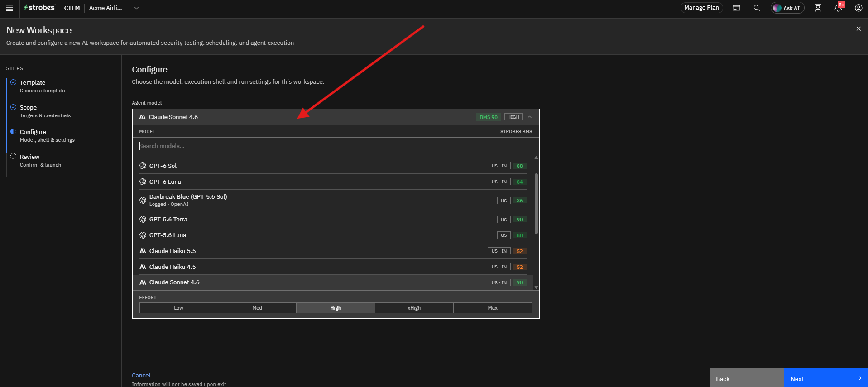Image resolution: width=868 pixels, height=387 pixels.
Task: Click the Search models field
Action: point(336,146)
